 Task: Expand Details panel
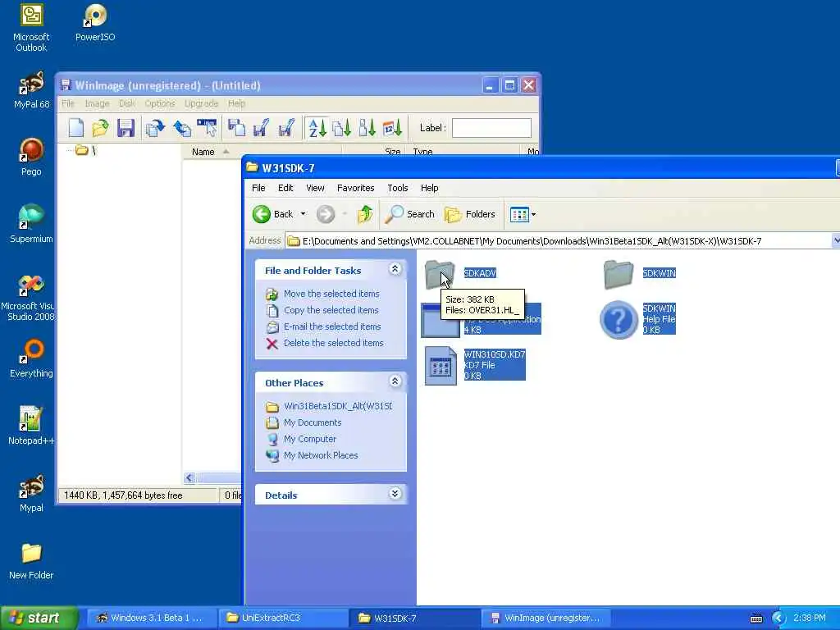click(x=395, y=494)
